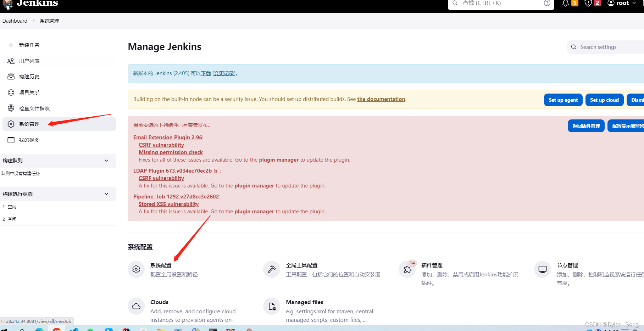Click plugin manager link under LDAP Plugin
The height and width of the screenshot is (331, 644).
tap(254, 186)
